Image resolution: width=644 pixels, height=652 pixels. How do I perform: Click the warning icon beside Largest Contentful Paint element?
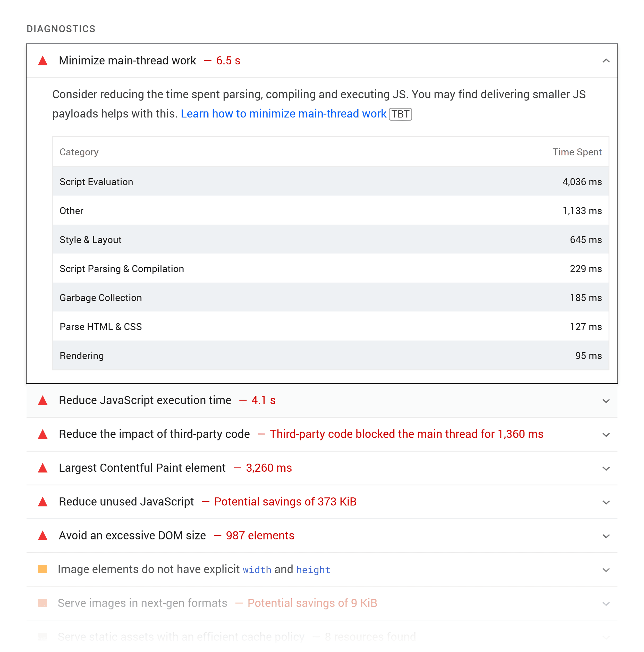[x=43, y=468]
